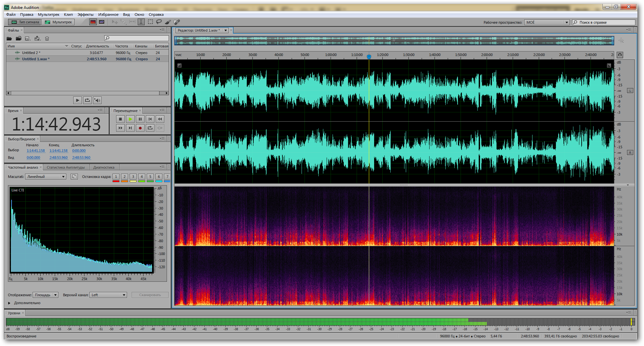Toggle loop playback in the transport panel

point(150,128)
